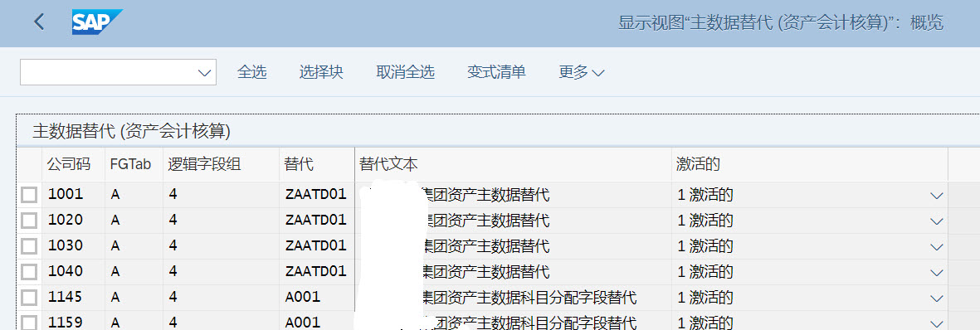The width and height of the screenshot is (980, 330).
Task: Click the 选择块 button
Action: (x=321, y=72)
